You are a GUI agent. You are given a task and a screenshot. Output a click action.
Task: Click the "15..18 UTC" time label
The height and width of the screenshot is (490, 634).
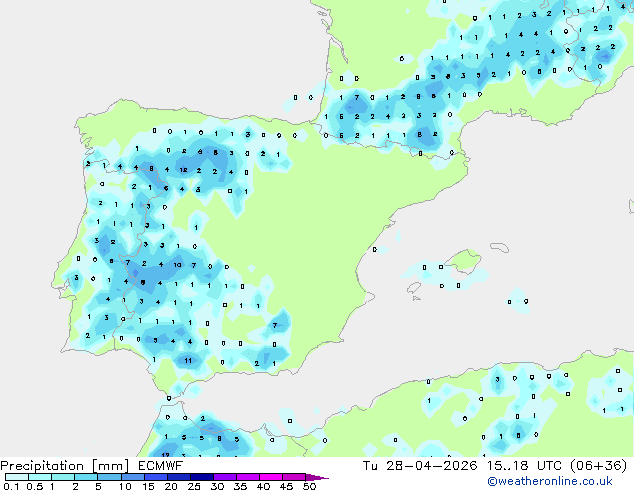click(524, 466)
